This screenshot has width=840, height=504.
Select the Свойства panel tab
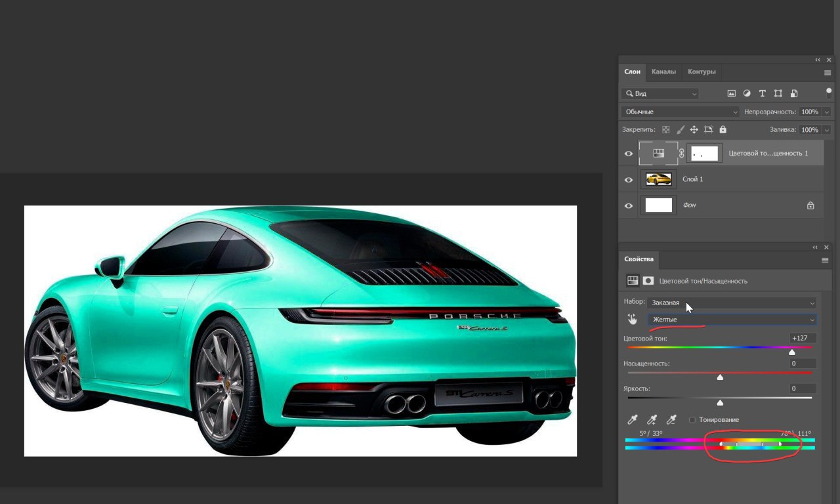pos(639,259)
